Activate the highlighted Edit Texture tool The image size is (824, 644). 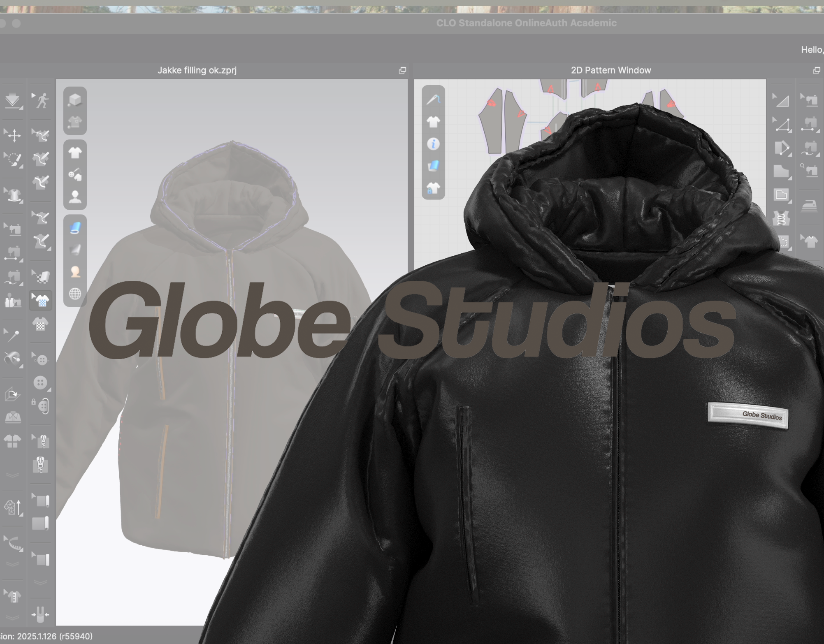pos(41,301)
